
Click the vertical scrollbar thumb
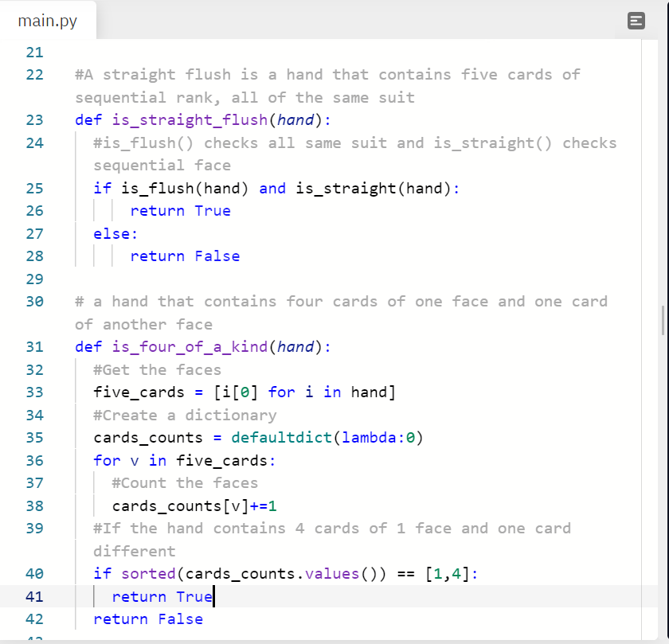coord(663,318)
